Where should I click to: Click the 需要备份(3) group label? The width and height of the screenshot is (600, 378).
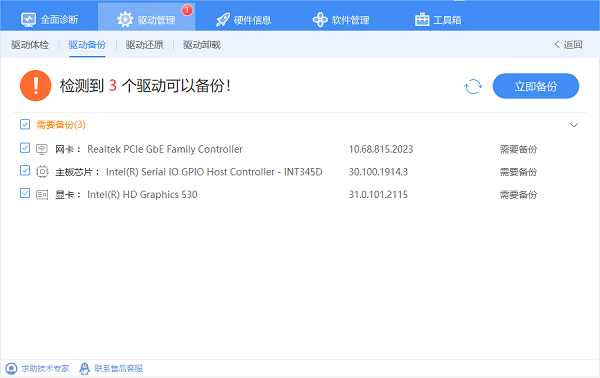(61, 125)
